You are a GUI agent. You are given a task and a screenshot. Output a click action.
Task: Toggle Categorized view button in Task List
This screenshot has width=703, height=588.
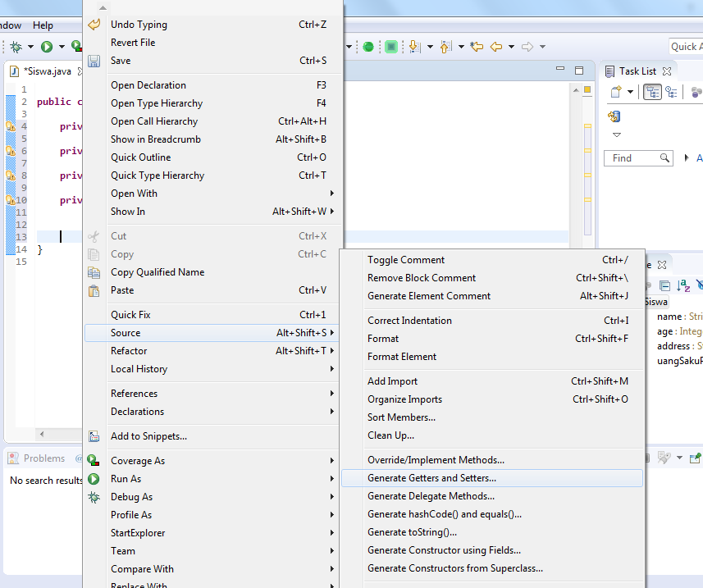point(652,92)
